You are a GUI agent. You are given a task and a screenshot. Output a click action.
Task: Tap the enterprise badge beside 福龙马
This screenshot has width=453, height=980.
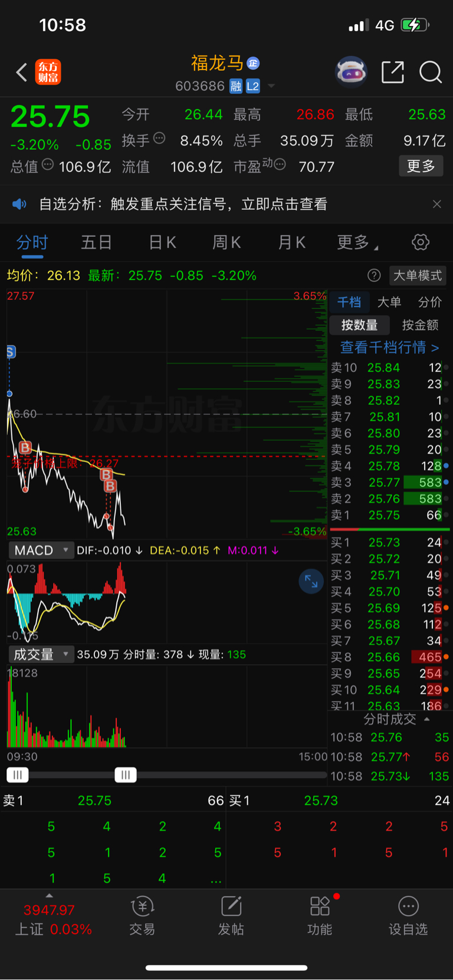pyautogui.click(x=253, y=62)
